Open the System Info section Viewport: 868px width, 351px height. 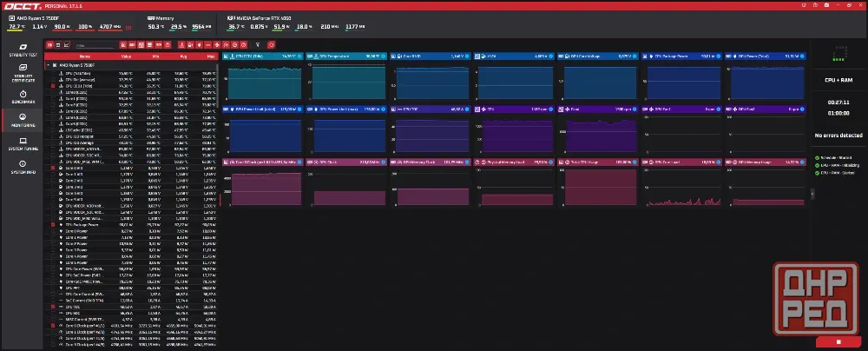coord(23,168)
